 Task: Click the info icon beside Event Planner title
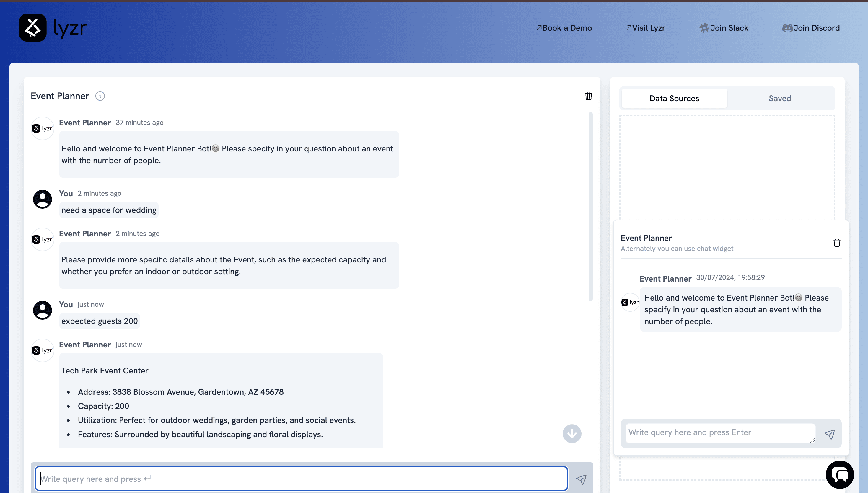[x=100, y=96]
